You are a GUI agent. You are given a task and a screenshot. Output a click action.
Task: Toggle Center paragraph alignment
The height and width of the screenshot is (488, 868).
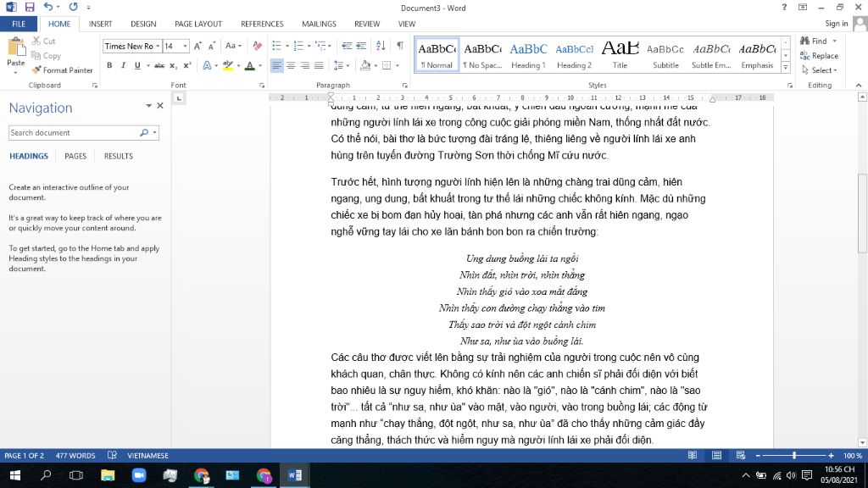click(x=291, y=65)
